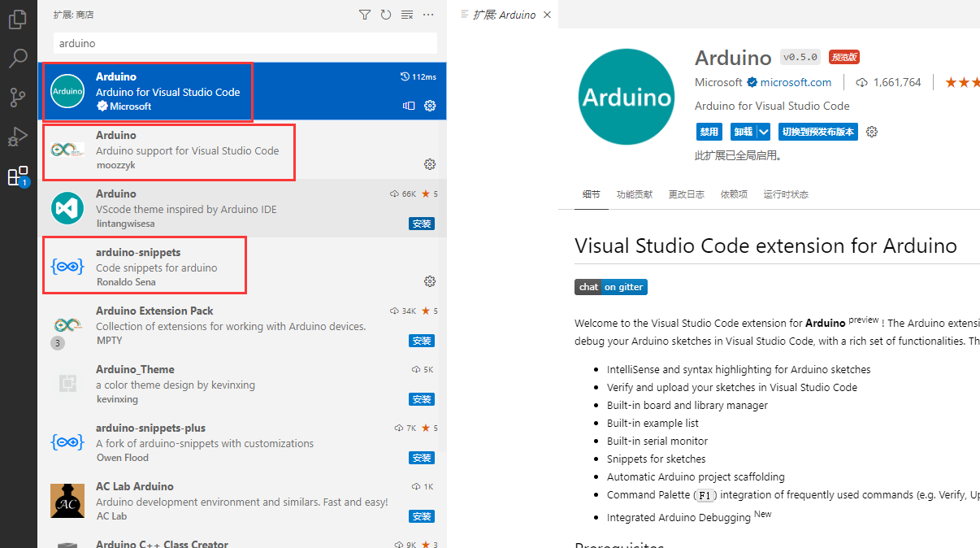Switch to the 功能贡献 tab
Image resolution: width=980 pixels, height=548 pixels.
pos(634,194)
